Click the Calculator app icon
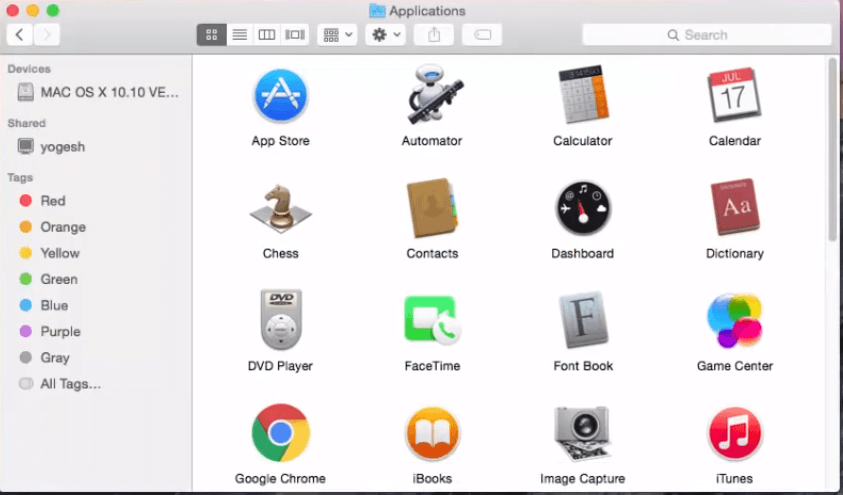The height and width of the screenshot is (495, 843). [583, 95]
